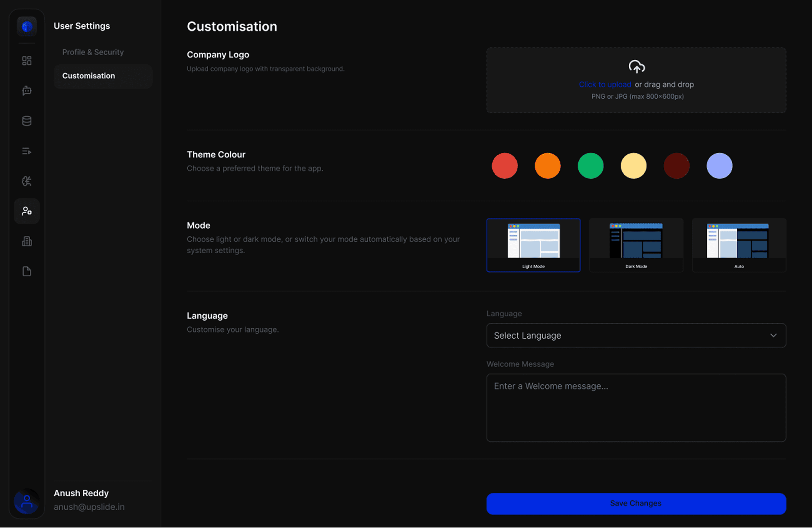The image size is (812, 528).
Task: Open the dashboard grid icon in sidebar
Action: [x=27, y=61]
